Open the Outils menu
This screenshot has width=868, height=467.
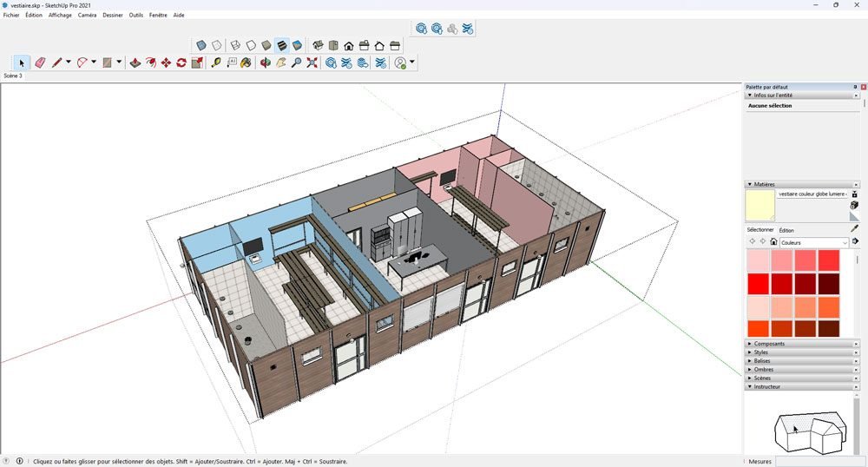[135, 15]
